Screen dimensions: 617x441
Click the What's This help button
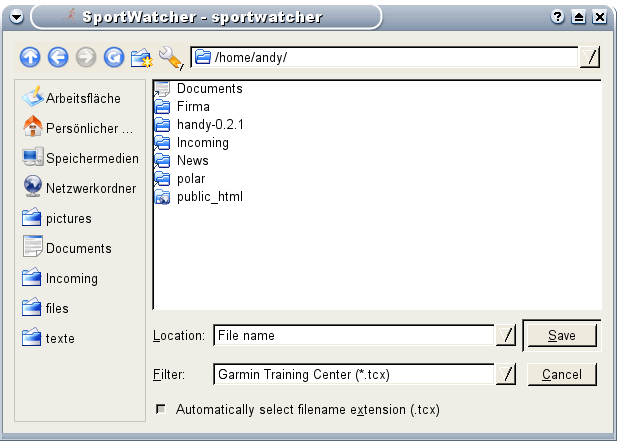(x=557, y=17)
